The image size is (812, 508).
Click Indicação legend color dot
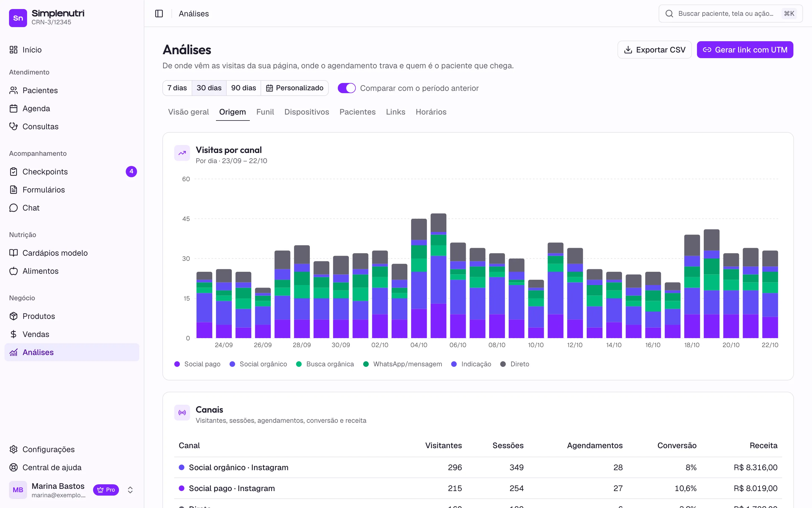coord(454,364)
